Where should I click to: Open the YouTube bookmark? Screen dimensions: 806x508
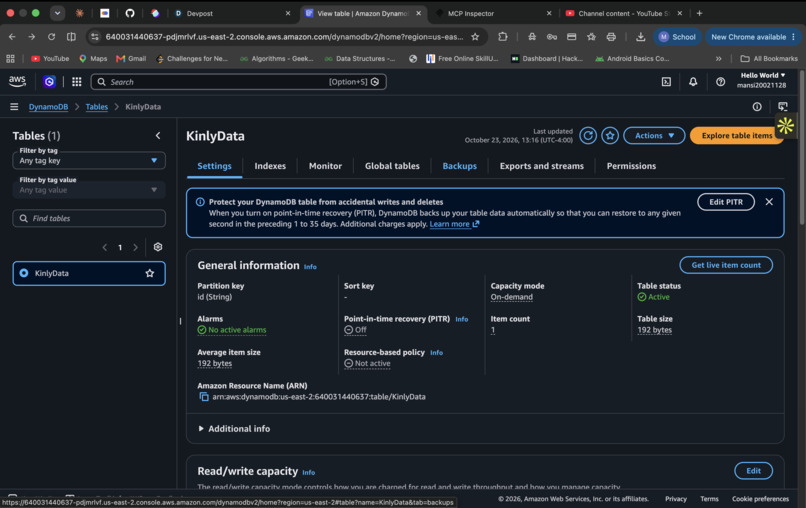(50, 59)
